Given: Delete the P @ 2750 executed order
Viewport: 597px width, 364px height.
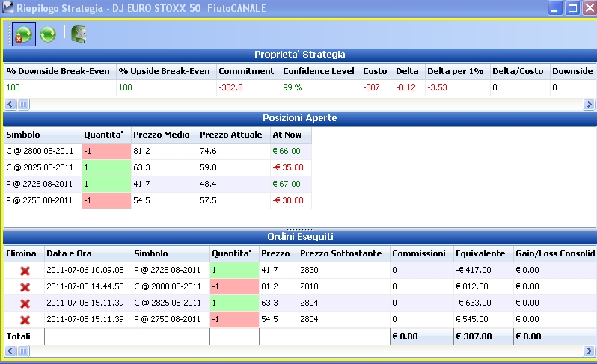Looking at the screenshot, I should [25, 320].
